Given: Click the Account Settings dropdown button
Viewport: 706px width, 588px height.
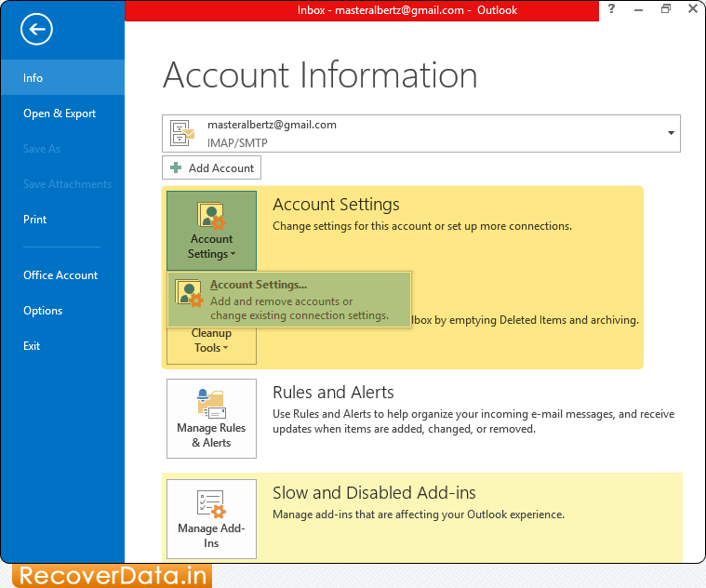Looking at the screenshot, I should 212,231.
